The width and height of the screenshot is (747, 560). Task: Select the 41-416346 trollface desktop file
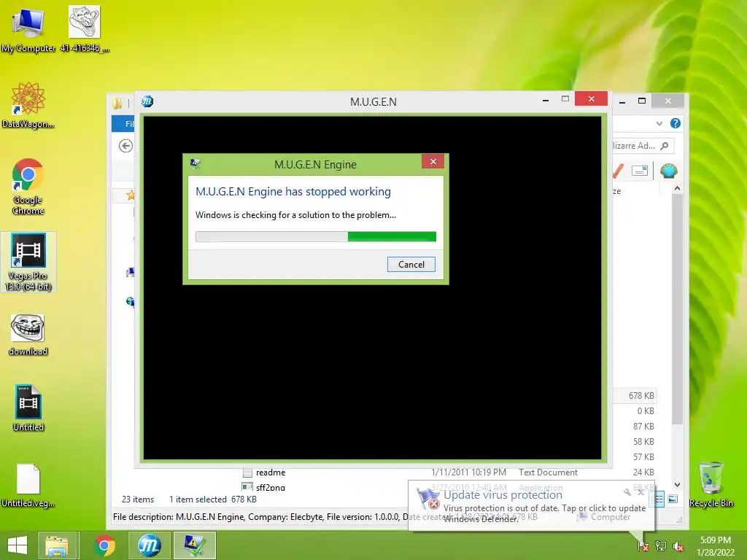(85, 29)
